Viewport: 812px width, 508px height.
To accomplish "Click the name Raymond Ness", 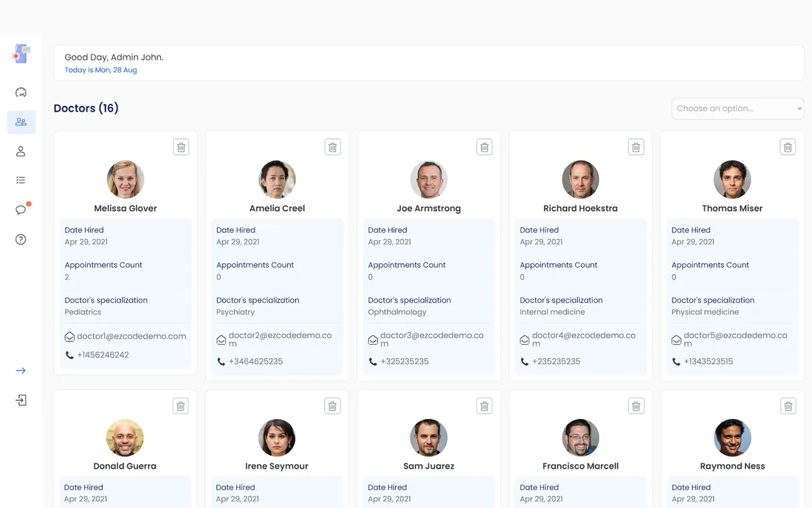I will [x=732, y=466].
